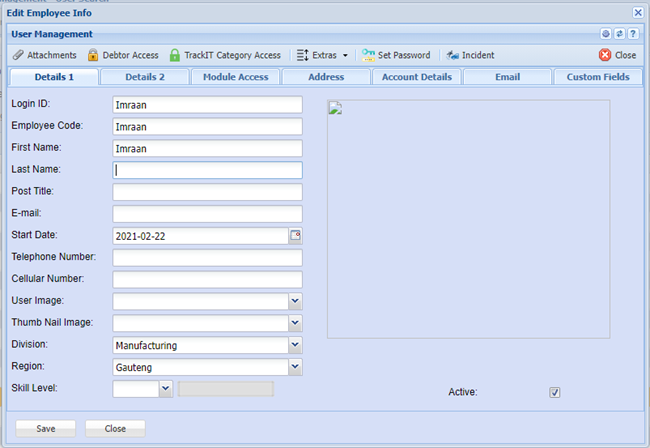Click into the E-mail input field
This screenshot has height=448, width=650.
tap(207, 214)
